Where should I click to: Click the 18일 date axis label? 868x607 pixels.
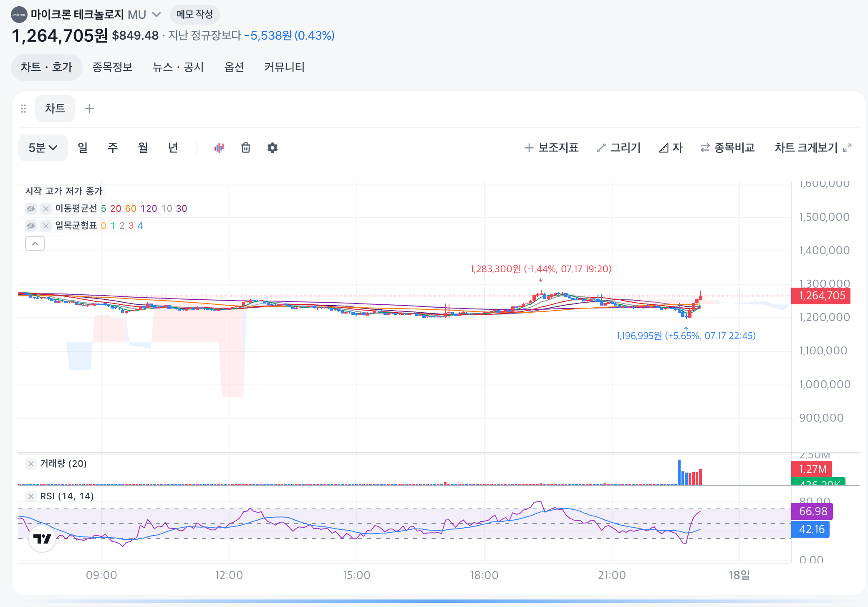739,575
